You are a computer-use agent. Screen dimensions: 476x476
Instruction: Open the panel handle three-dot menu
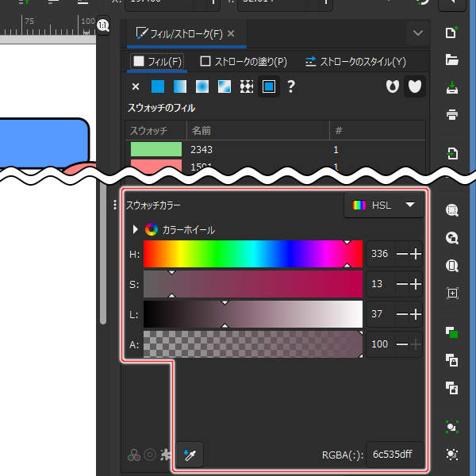[115, 205]
